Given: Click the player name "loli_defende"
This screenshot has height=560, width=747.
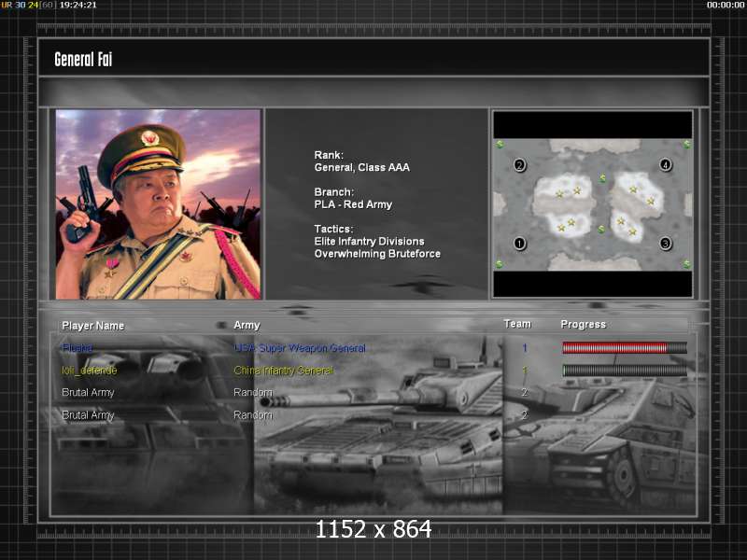Looking at the screenshot, I should [x=89, y=370].
